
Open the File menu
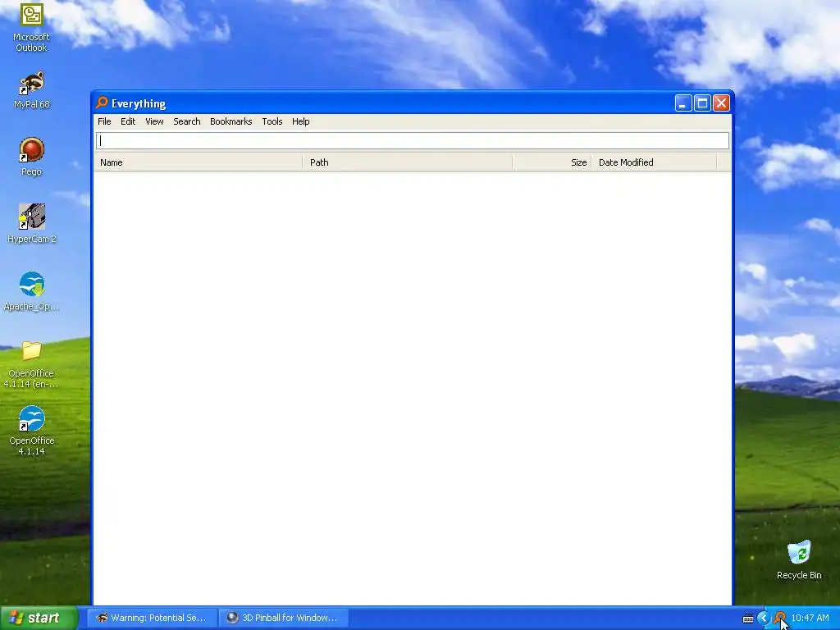[104, 121]
